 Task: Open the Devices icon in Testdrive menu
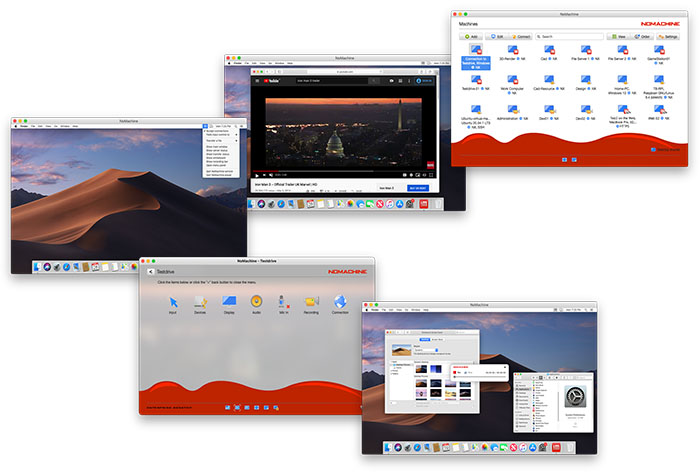click(200, 301)
